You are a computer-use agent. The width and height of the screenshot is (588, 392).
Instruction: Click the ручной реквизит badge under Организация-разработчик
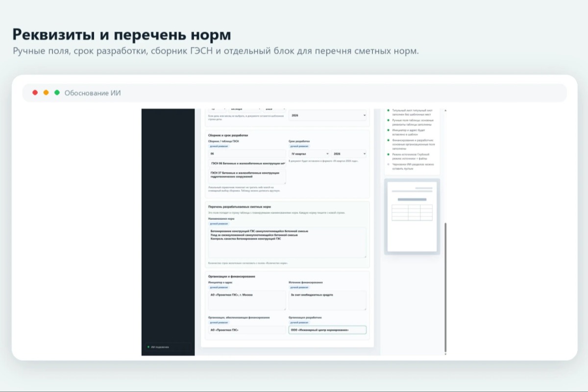tap(299, 323)
